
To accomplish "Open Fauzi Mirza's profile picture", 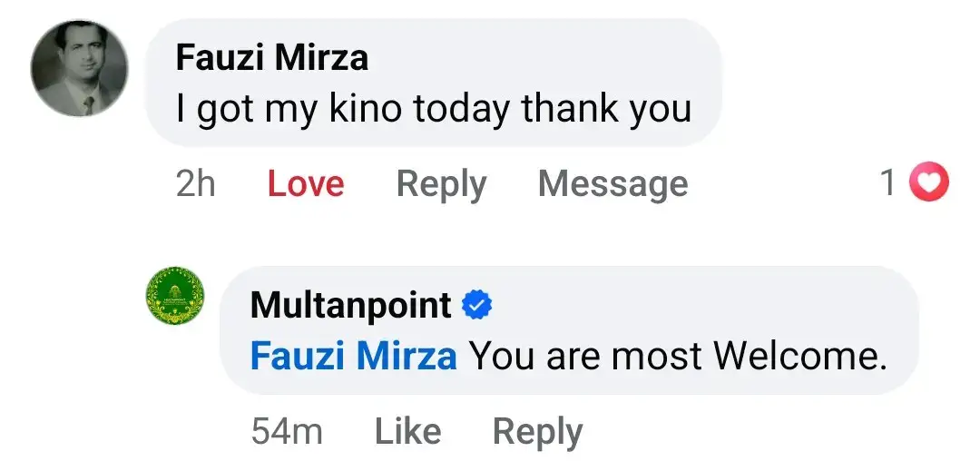I will pyautogui.click(x=79, y=71).
